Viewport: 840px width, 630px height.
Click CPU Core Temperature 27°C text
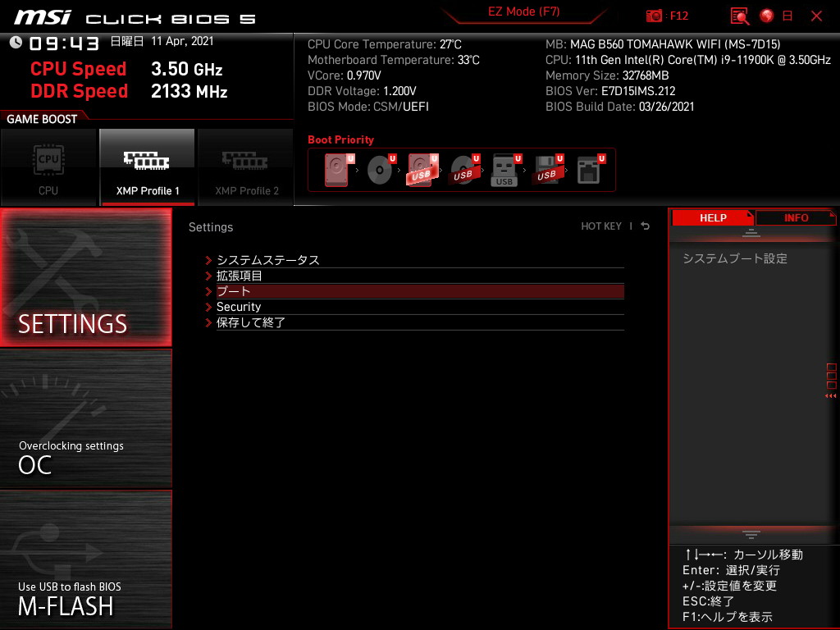coord(385,44)
